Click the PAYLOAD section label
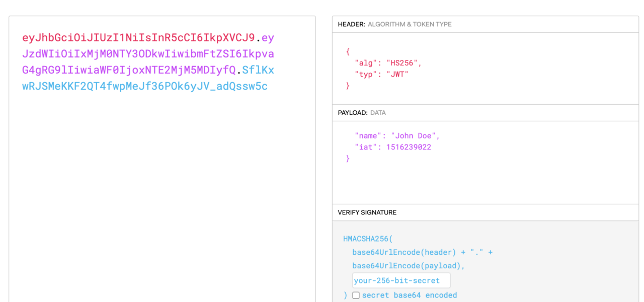 tap(353, 113)
